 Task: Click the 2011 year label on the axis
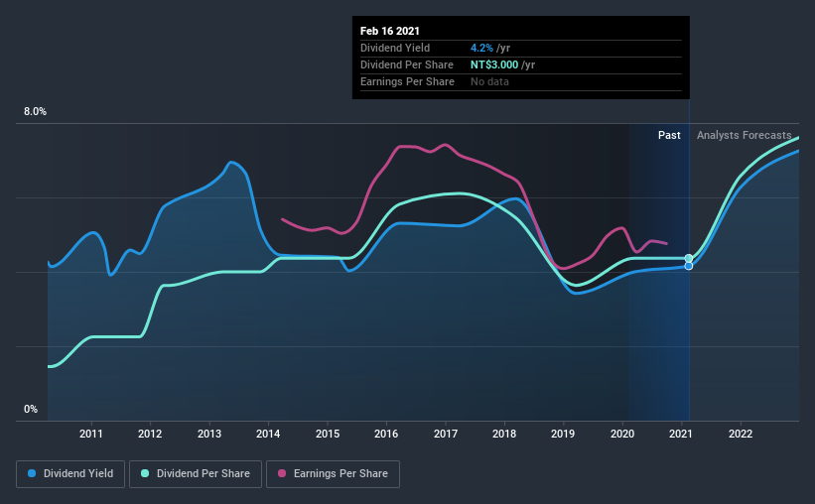91,434
